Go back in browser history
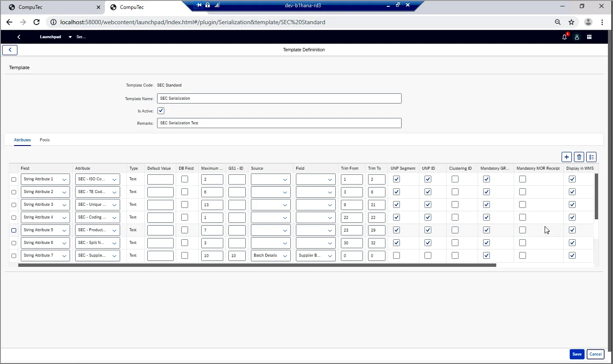 [9, 22]
